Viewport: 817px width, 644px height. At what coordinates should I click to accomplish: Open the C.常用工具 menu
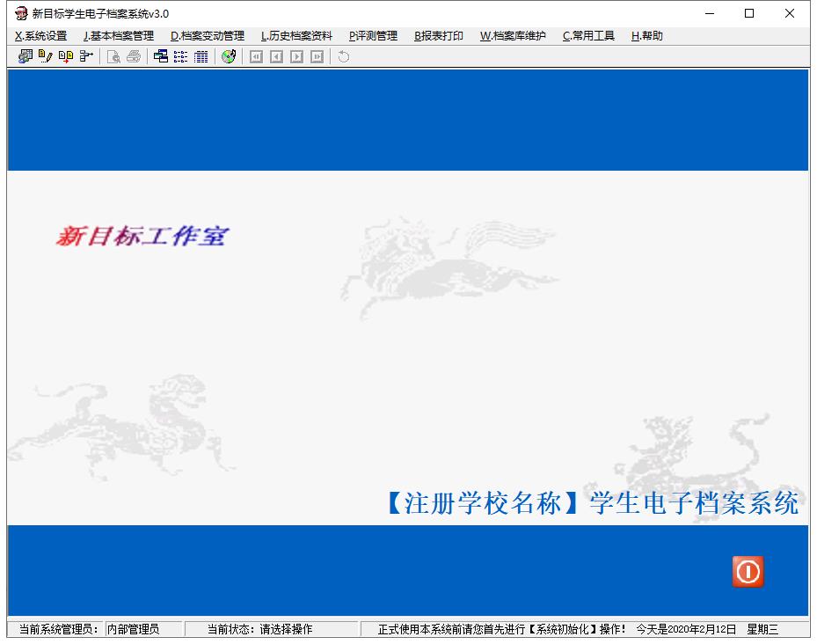pos(588,36)
